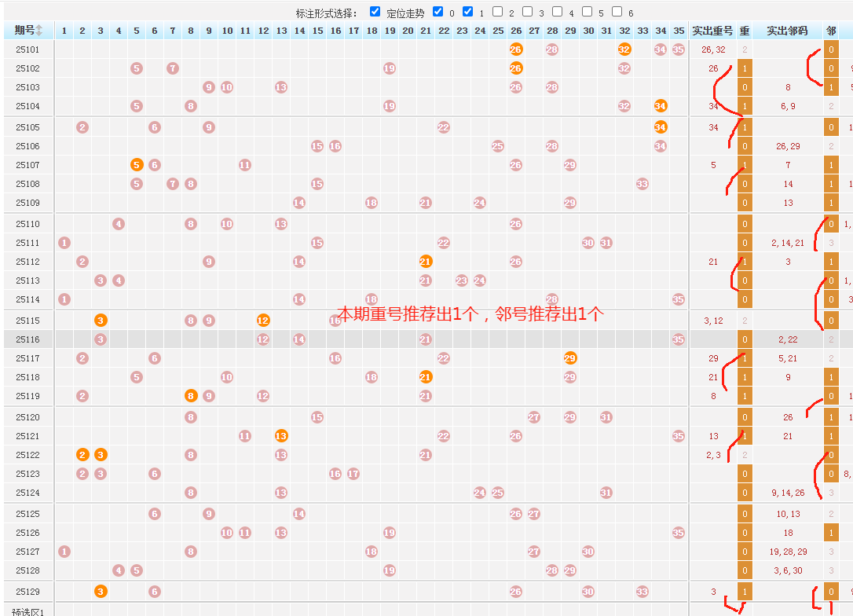This screenshot has height=616, width=853.
Task: Click ball 35 in row 25114
Action: tap(679, 299)
